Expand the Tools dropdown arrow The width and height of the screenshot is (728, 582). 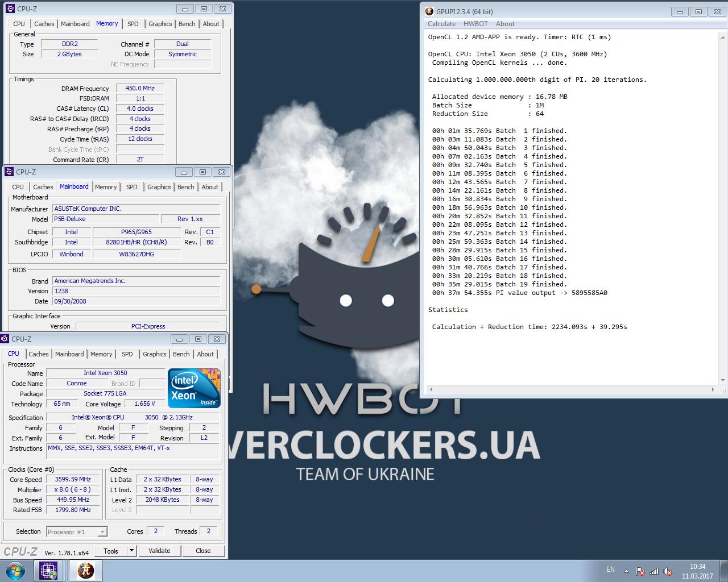click(x=131, y=551)
